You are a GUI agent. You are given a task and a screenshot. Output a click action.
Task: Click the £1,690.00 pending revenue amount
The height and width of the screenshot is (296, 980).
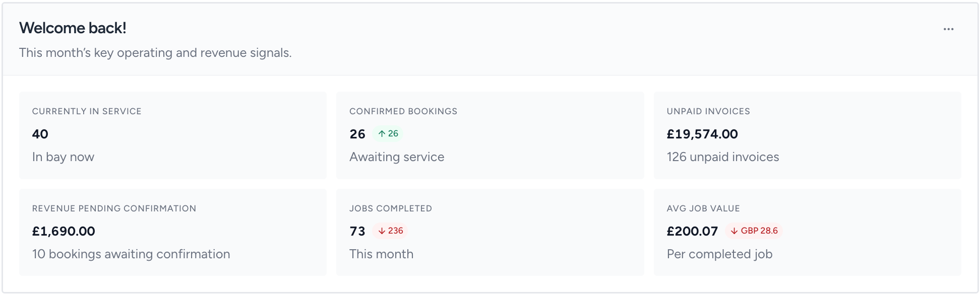(63, 231)
